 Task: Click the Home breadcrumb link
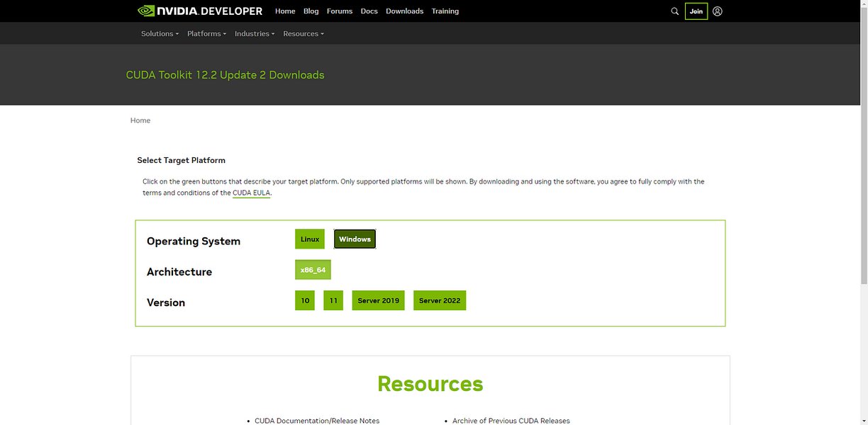click(x=140, y=120)
